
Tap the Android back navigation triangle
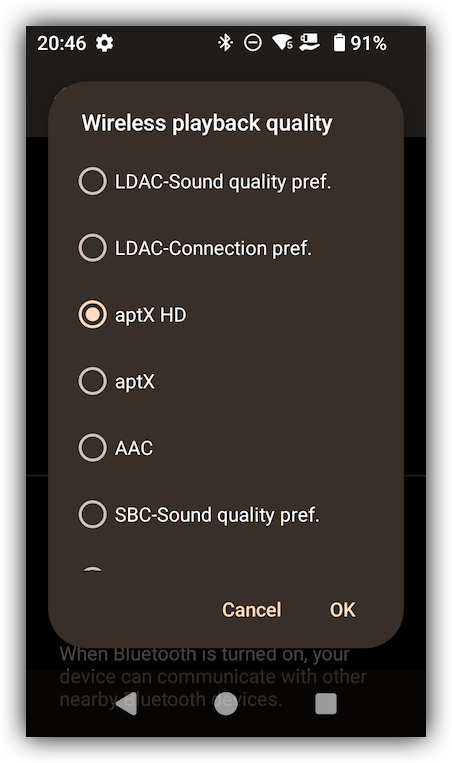(127, 703)
